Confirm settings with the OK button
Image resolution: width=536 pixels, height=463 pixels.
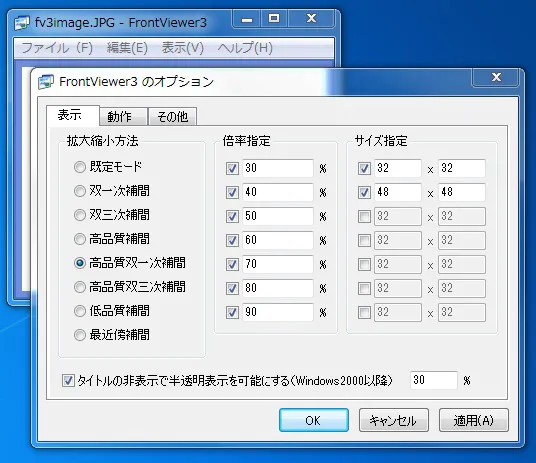(x=314, y=420)
